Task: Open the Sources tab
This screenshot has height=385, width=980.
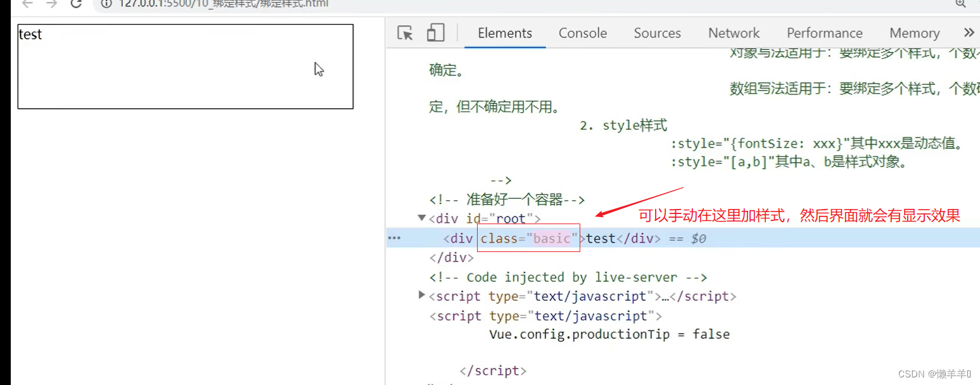Action: pos(657,33)
